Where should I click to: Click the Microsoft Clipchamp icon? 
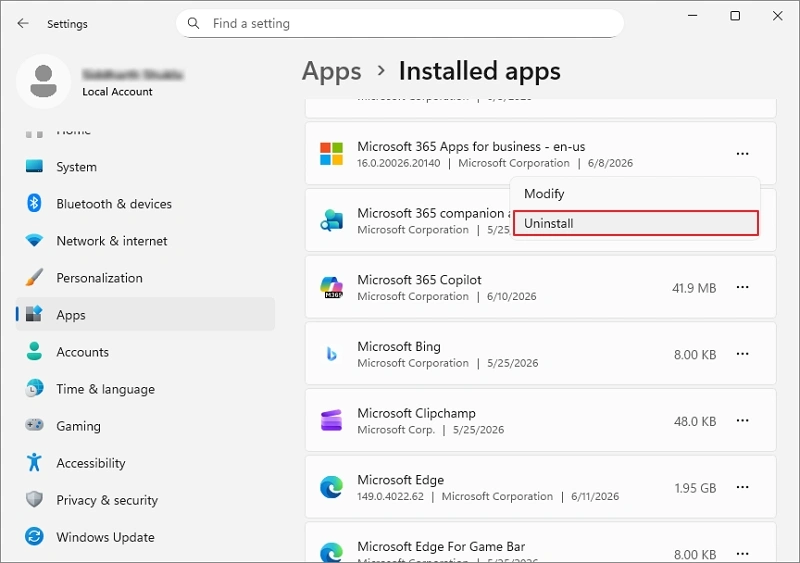pyautogui.click(x=332, y=421)
